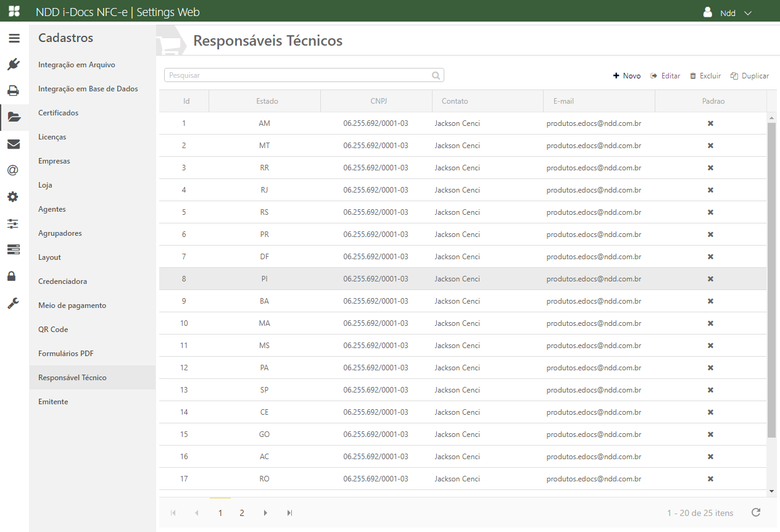Open the plug connector icon in sidebar
This screenshot has height=532, width=780.
coord(14,64)
